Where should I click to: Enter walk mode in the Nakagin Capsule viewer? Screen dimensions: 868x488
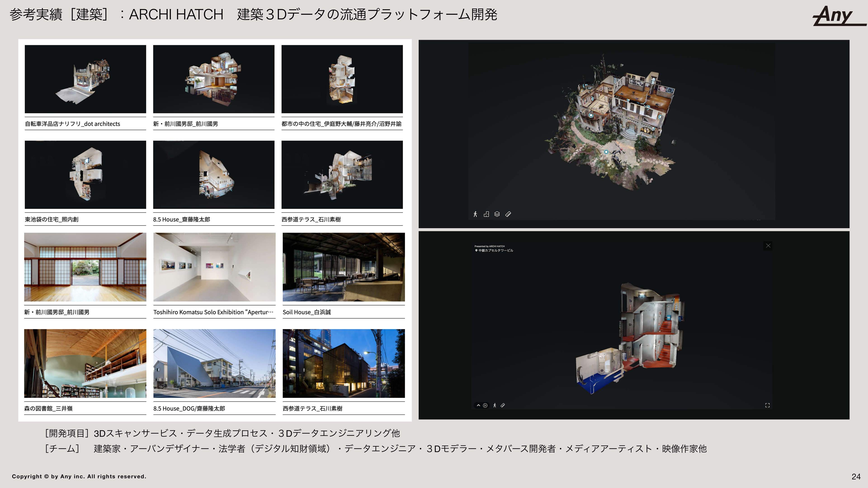click(x=495, y=406)
